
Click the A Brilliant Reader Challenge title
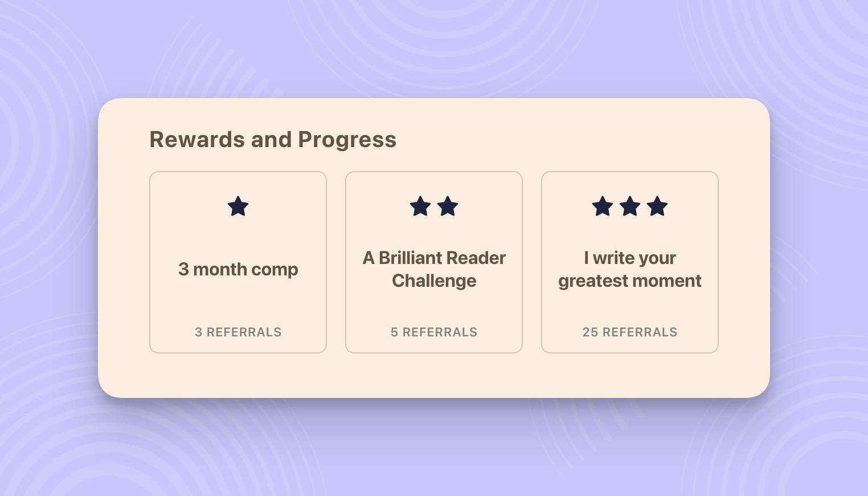click(x=434, y=269)
